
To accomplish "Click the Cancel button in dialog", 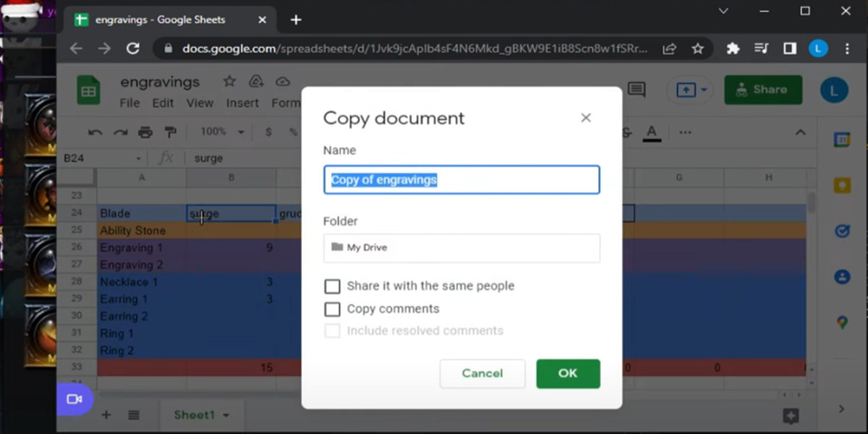I will point(482,373).
